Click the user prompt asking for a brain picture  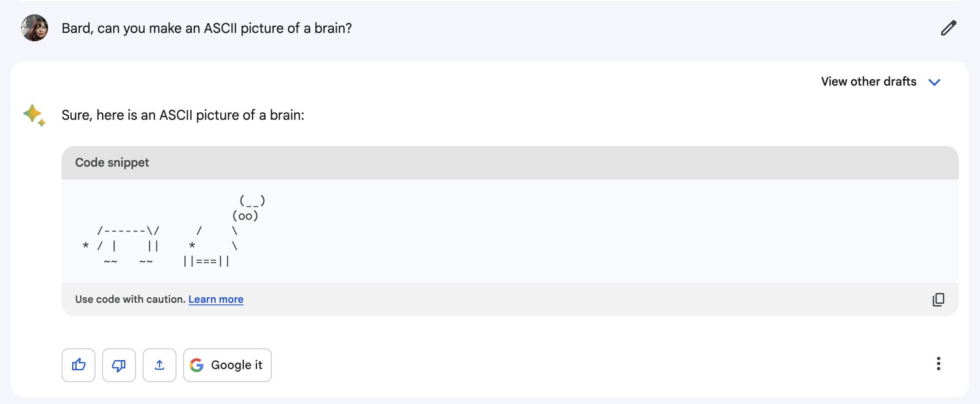coord(206,28)
